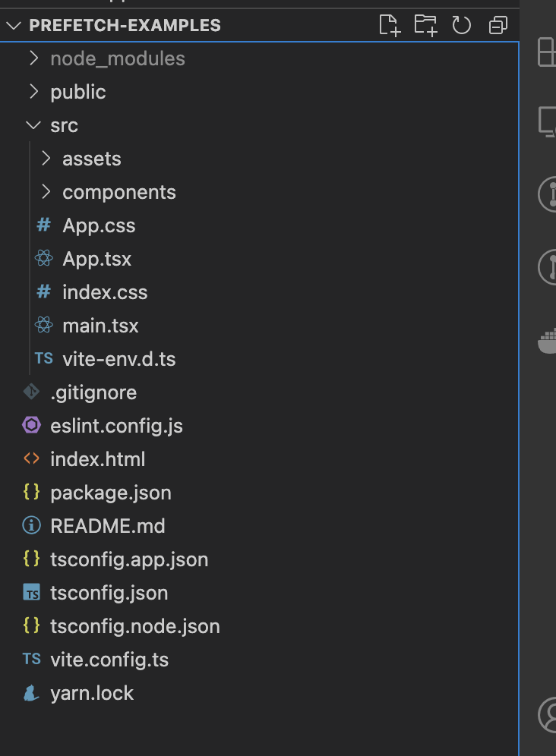
Task: Select the node_modules folder name
Action: (x=118, y=58)
